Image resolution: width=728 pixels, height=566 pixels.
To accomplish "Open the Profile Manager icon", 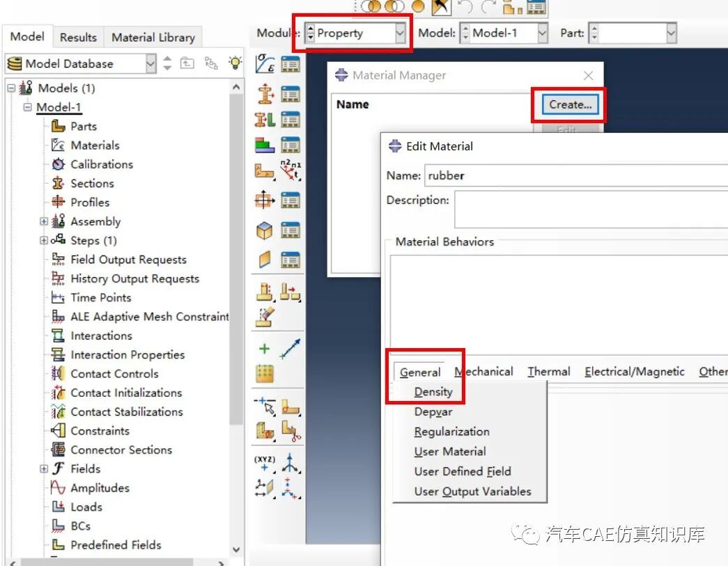I will pyautogui.click(x=291, y=201).
